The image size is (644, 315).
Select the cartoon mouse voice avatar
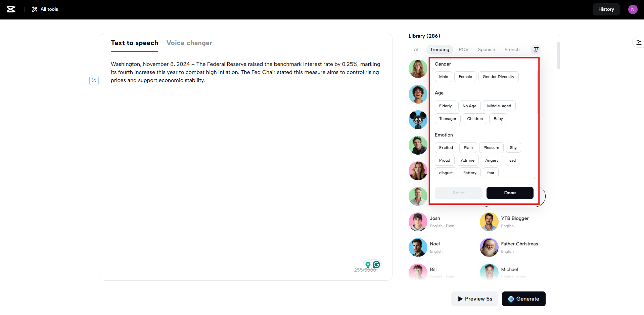pos(418,120)
